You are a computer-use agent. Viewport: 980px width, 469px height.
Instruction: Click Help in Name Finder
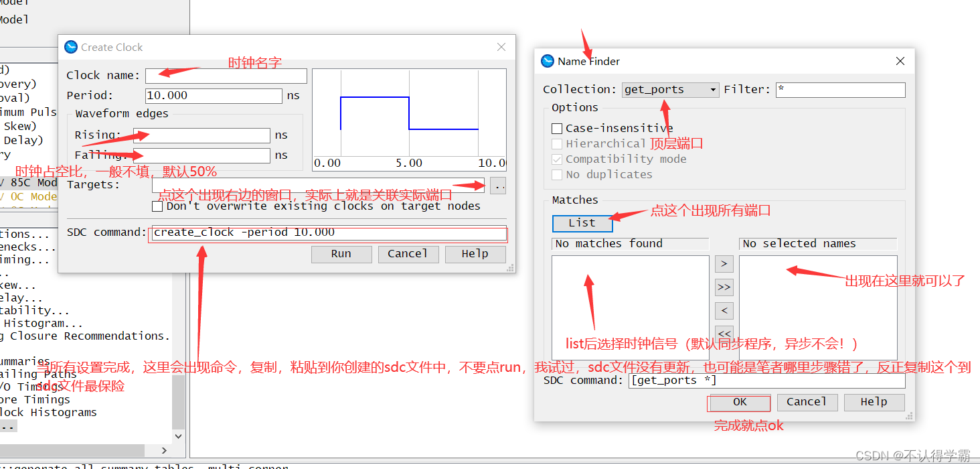(x=874, y=402)
